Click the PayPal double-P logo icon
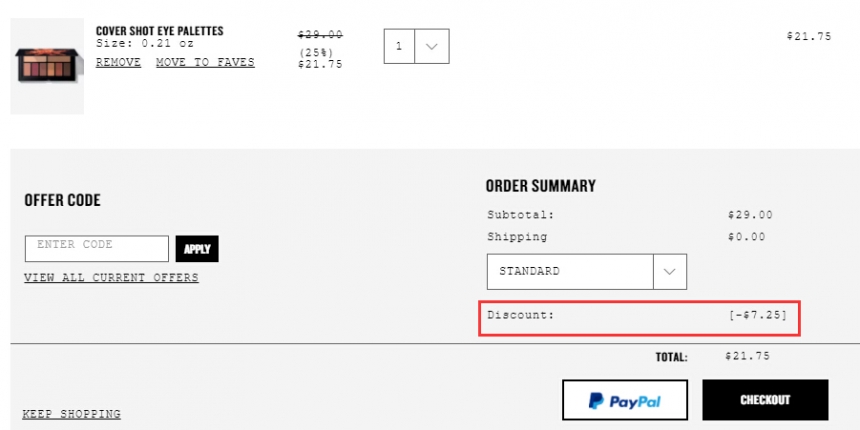Screen dimensions: 860x430 (596, 401)
